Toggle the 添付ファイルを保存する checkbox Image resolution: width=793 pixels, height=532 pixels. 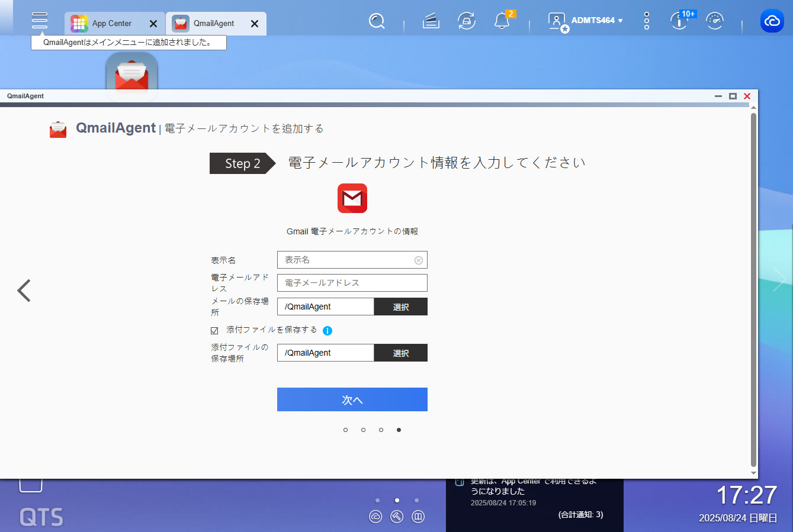[x=214, y=331]
